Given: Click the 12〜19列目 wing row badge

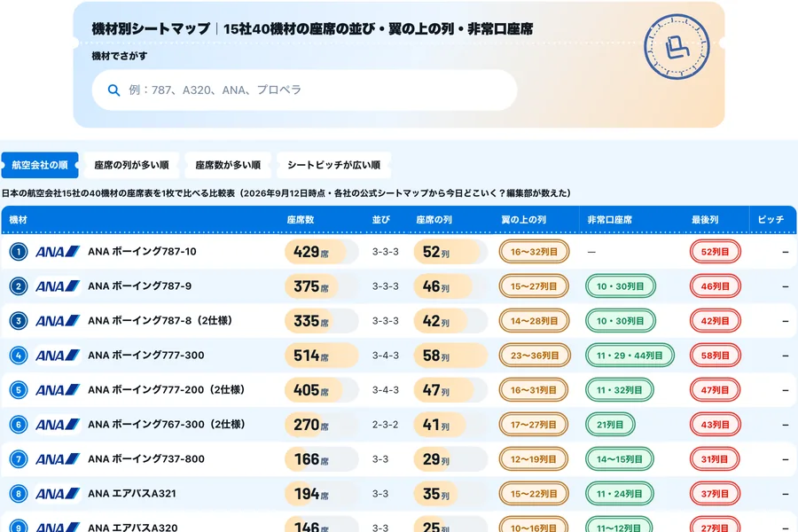Looking at the screenshot, I should tap(534, 459).
